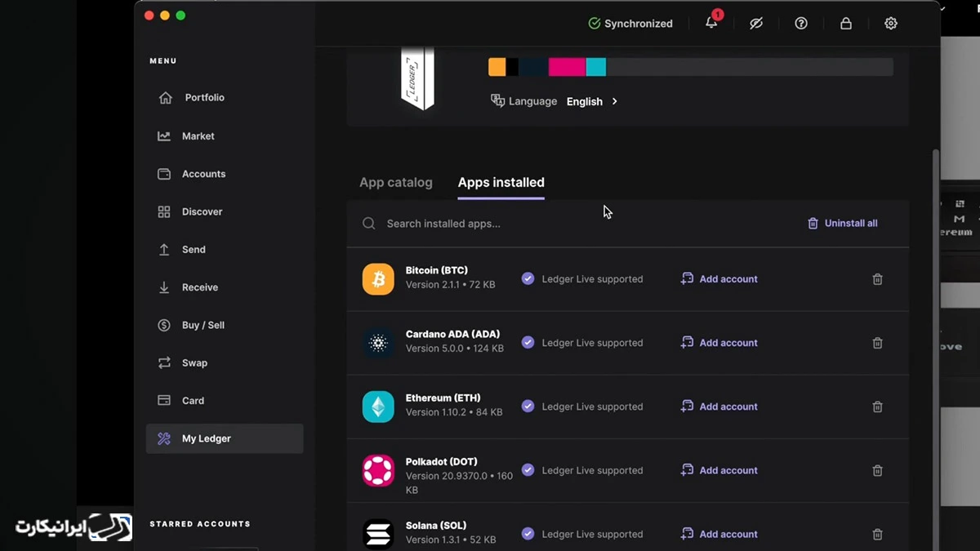The image size is (980, 551).
Task: Open Card in the sidebar menu
Action: pyautogui.click(x=225, y=401)
